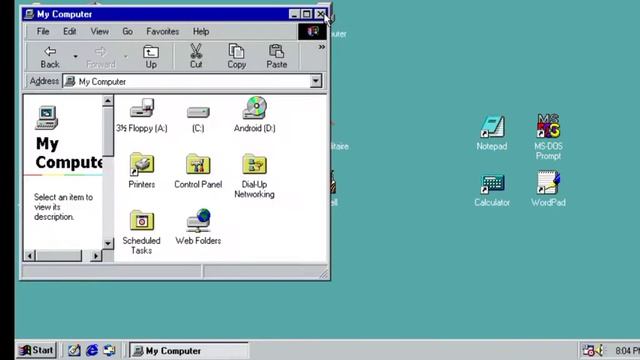Screen dimensions: 640x360
Task: Click the Show Desktop quick launch icon
Action: pos(74,350)
